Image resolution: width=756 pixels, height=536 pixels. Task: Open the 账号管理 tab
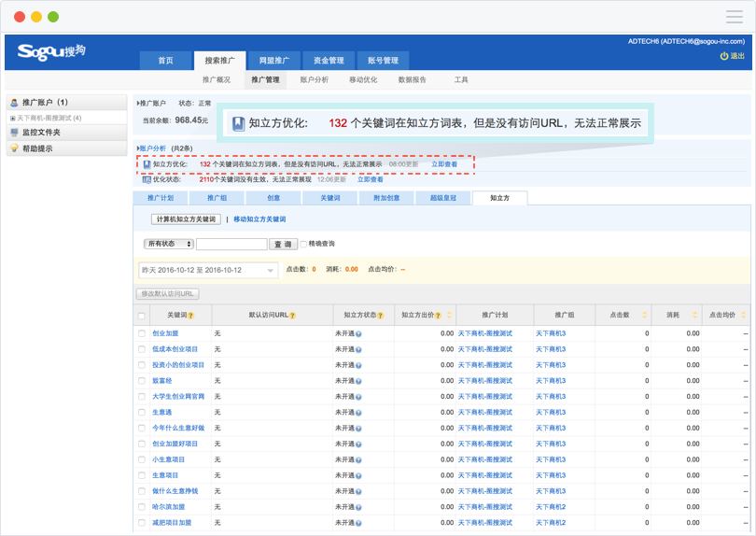[x=384, y=61]
